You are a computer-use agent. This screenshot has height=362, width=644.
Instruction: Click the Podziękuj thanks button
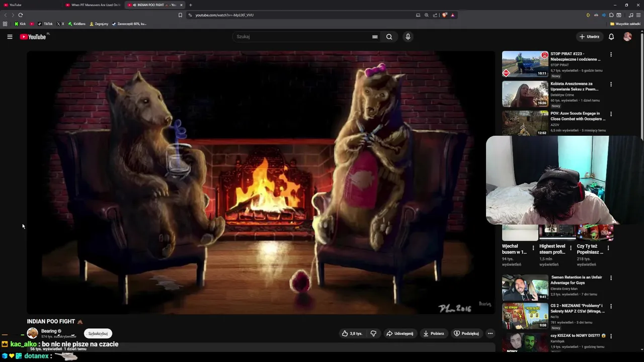click(x=466, y=333)
